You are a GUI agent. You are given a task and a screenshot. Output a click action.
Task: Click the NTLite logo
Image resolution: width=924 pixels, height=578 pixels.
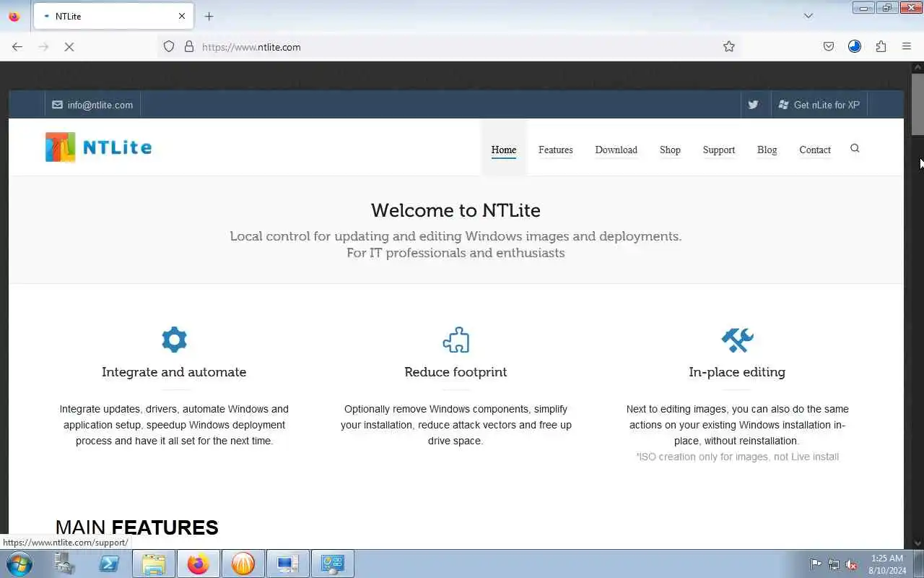click(x=98, y=147)
